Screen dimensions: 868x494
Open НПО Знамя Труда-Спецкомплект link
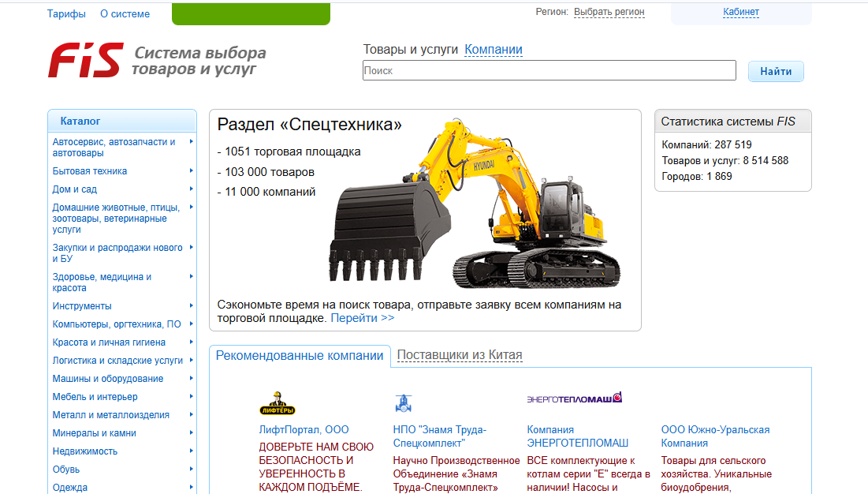click(440, 436)
